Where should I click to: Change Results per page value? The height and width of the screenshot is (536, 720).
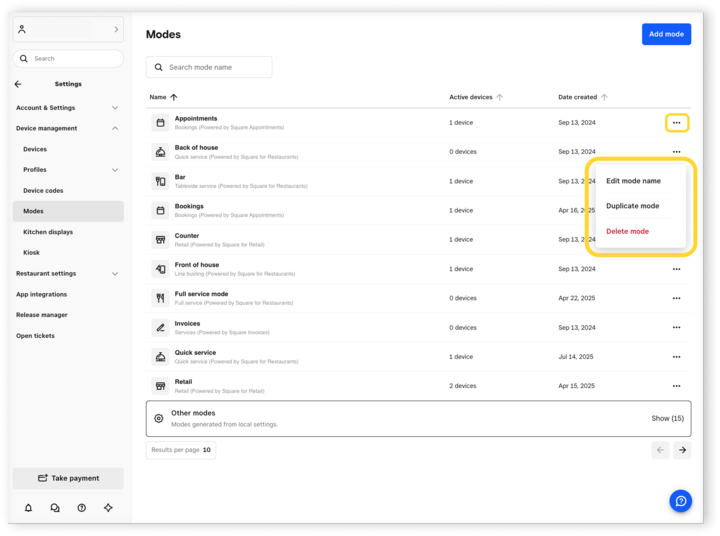click(181, 450)
